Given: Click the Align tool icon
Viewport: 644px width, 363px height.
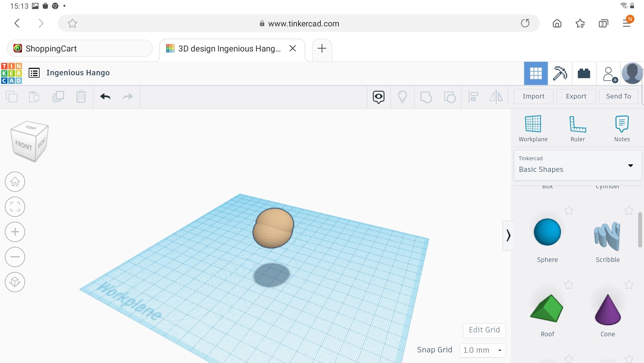Looking at the screenshot, I should pyautogui.click(x=473, y=96).
